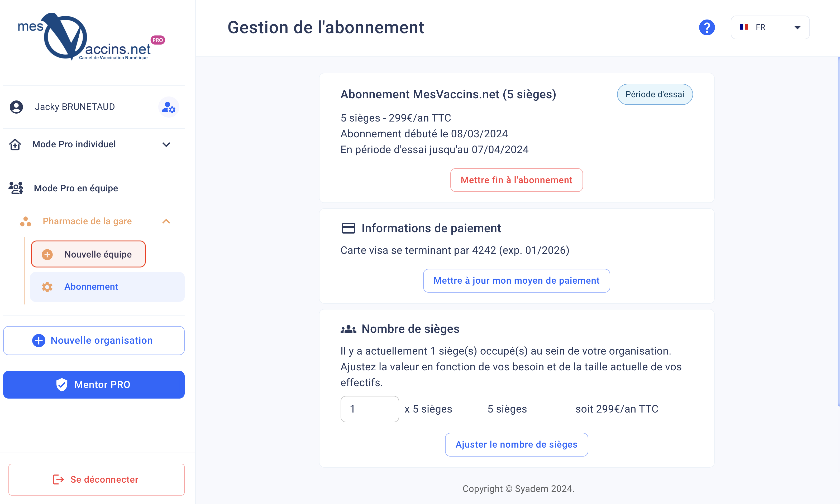
Task: Click the orange gear icon next to Abonnement
Action: click(47, 287)
